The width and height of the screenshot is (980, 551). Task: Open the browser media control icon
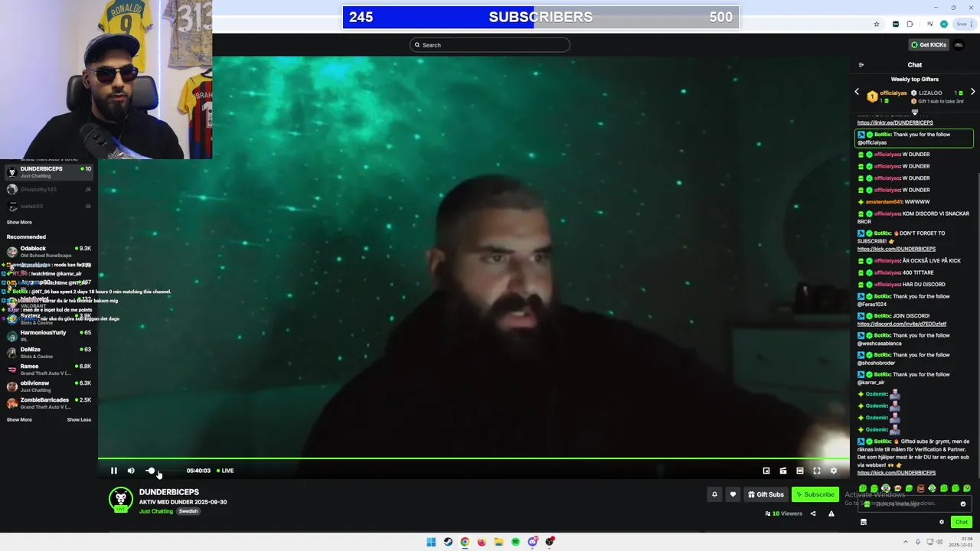click(930, 24)
